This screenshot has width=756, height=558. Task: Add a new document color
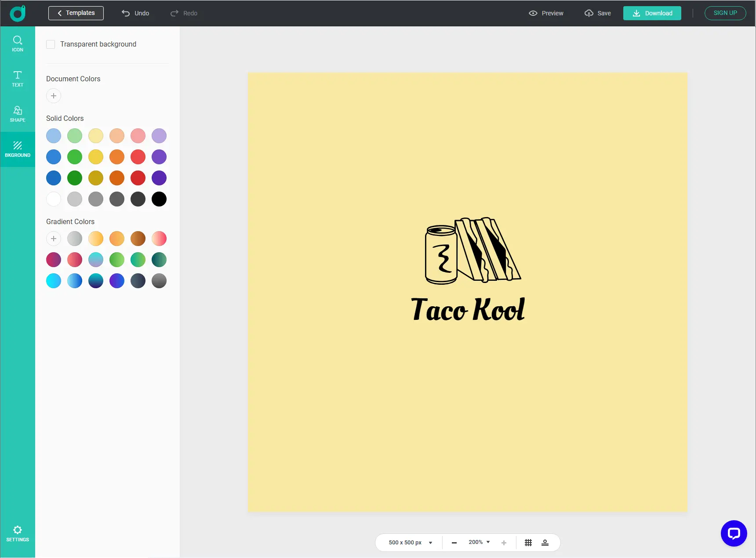[54, 96]
